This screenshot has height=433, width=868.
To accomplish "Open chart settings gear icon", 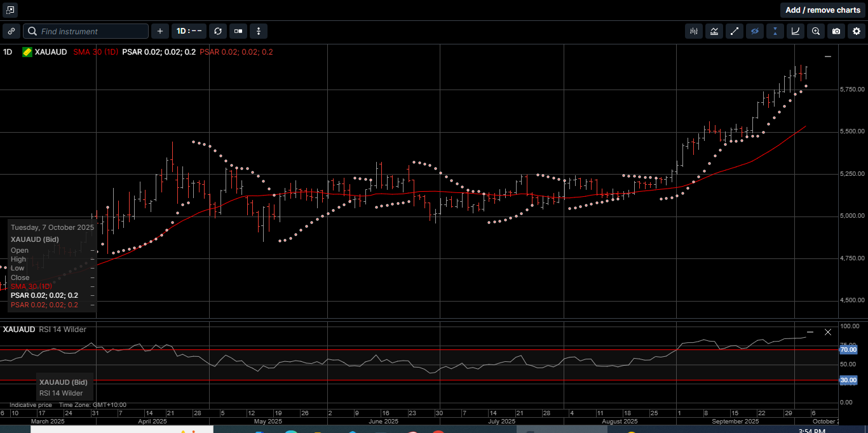I will tap(857, 31).
